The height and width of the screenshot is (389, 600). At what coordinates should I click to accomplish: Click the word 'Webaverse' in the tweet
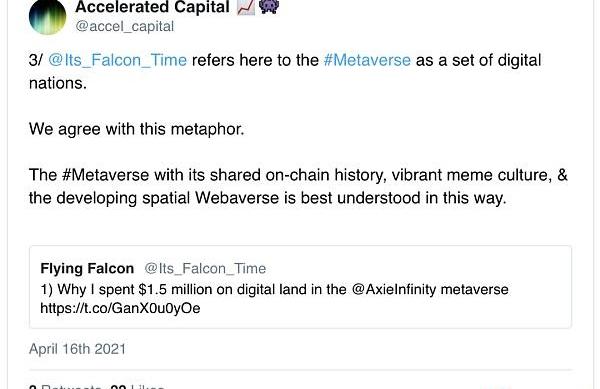click(x=237, y=198)
